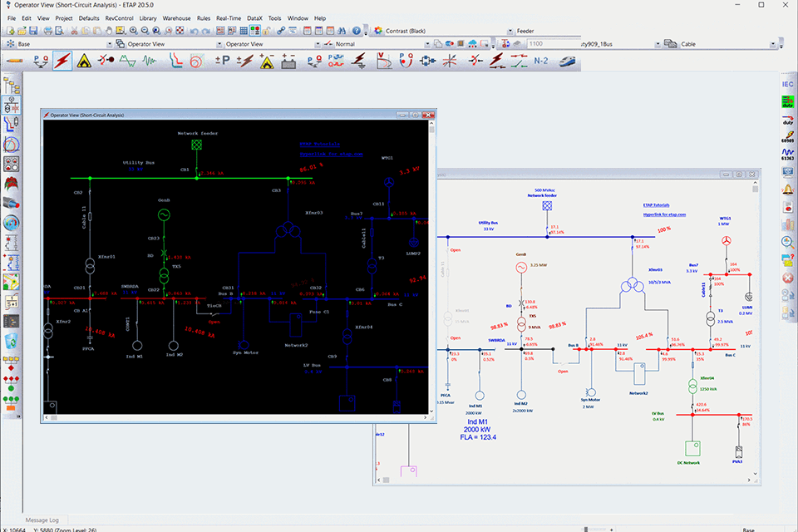This screenshot has height=532, width=798.
Task: Open the train traction power icon
Action: click(567, 61)
